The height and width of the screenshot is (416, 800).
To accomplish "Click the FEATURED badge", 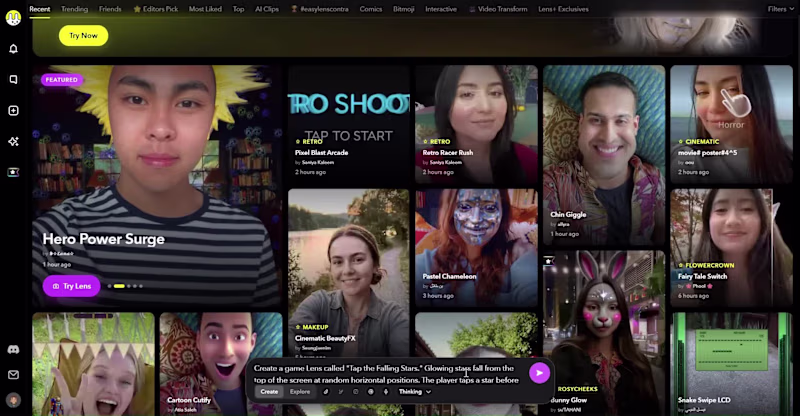I will click(62, 80).
